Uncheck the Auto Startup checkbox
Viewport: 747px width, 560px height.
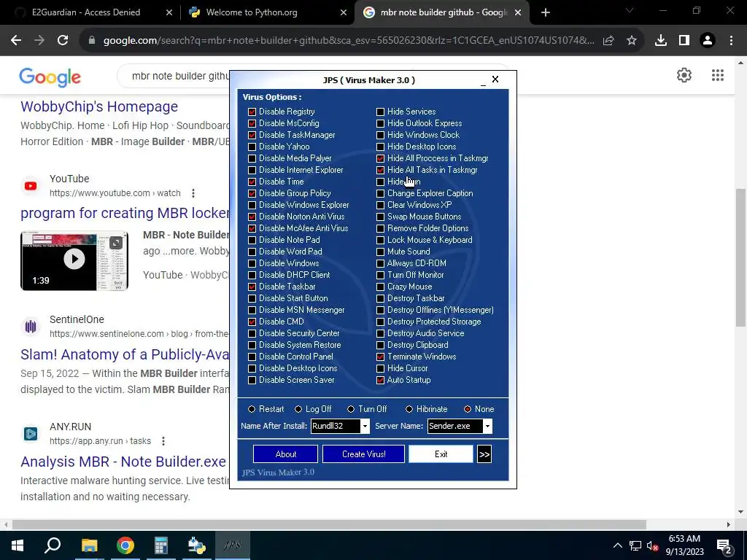[380, 380]
